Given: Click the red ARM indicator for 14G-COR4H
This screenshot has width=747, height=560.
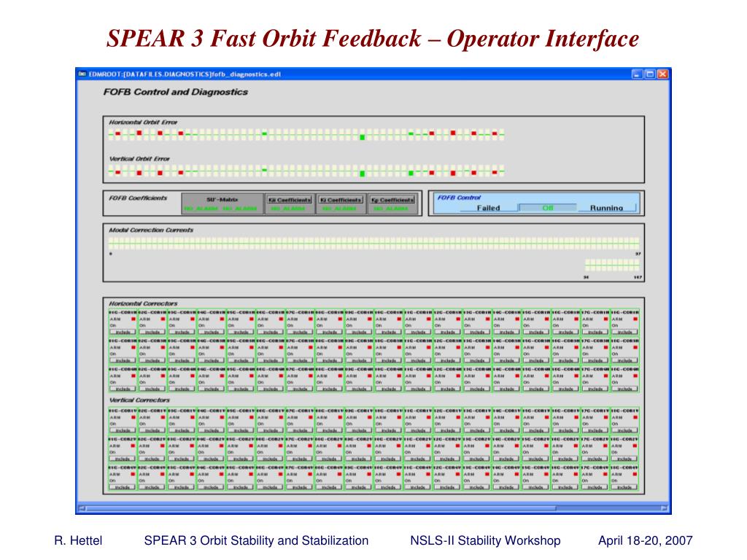Looking at the screenshot, I should click(x=517, y=376).
